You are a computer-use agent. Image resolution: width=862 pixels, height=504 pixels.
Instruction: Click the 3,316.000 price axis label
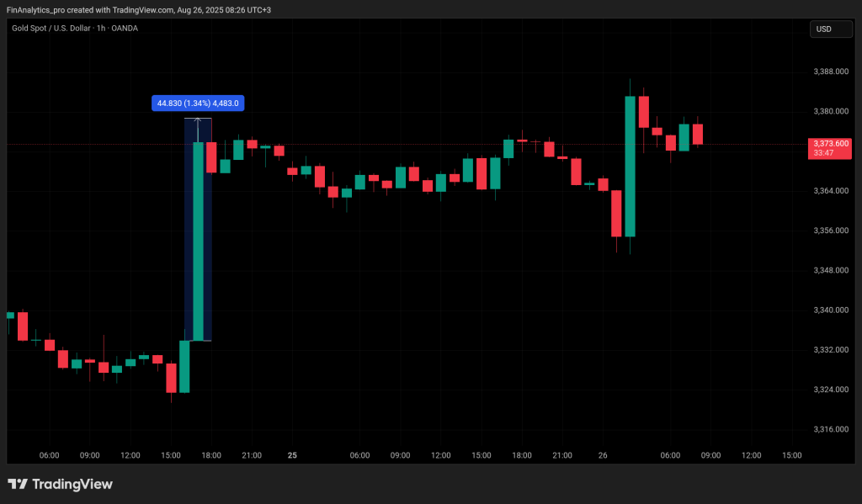[x=831, y=429]
